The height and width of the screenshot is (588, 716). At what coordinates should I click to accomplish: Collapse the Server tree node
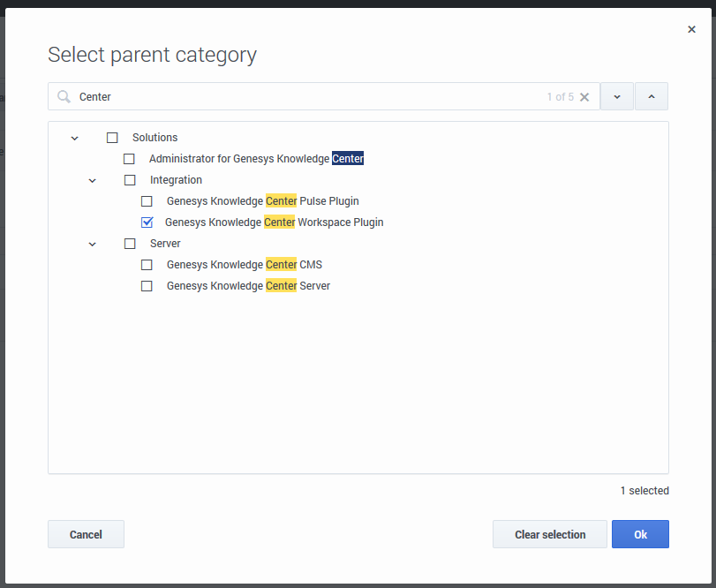(x=93, y=244)
